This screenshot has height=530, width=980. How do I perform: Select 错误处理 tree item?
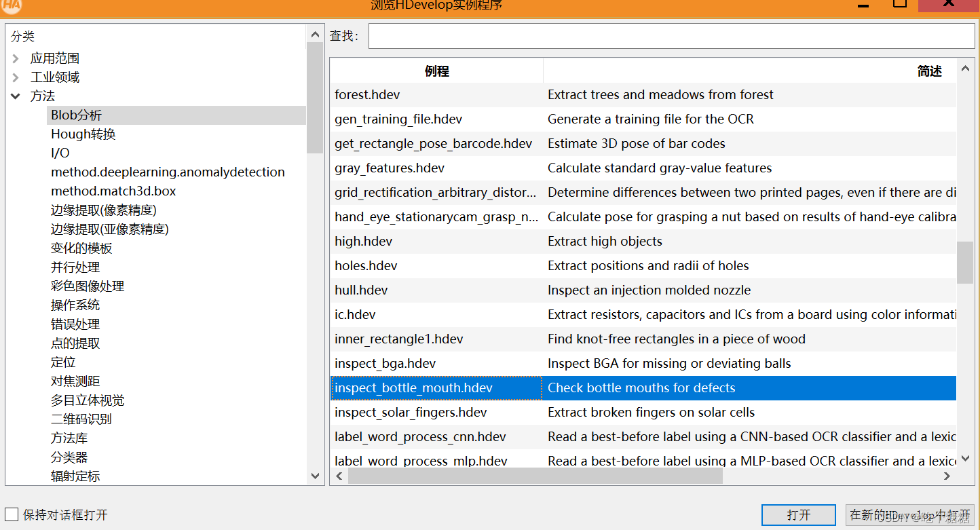click(x=75, y=324)
